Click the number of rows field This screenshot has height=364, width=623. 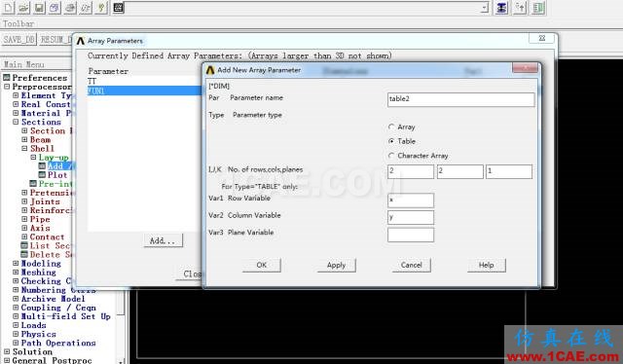point(411,171)
